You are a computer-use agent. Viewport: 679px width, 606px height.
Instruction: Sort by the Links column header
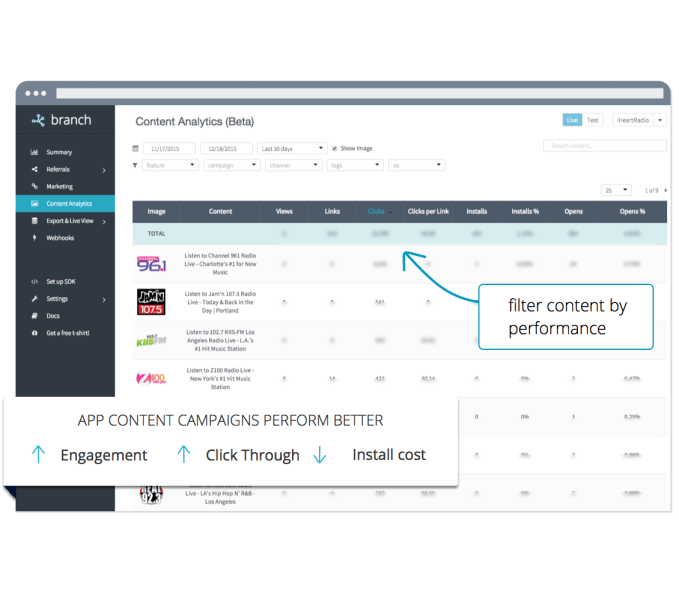point(332,211)
